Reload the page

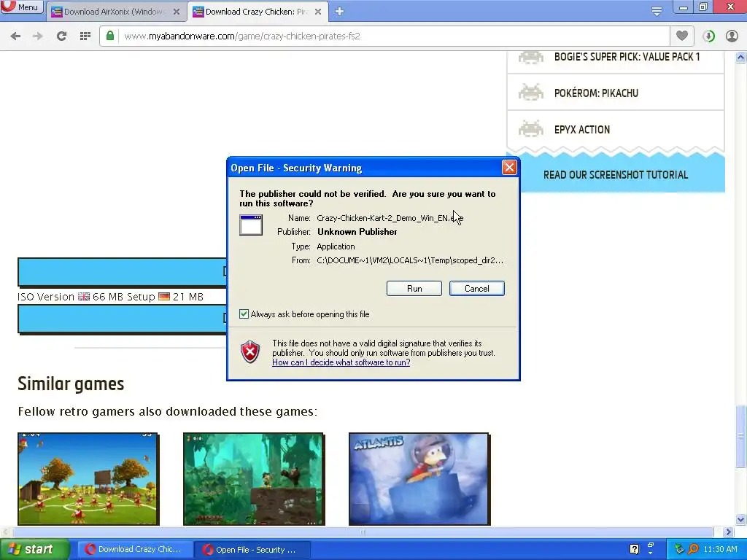(x=61, y=36)
